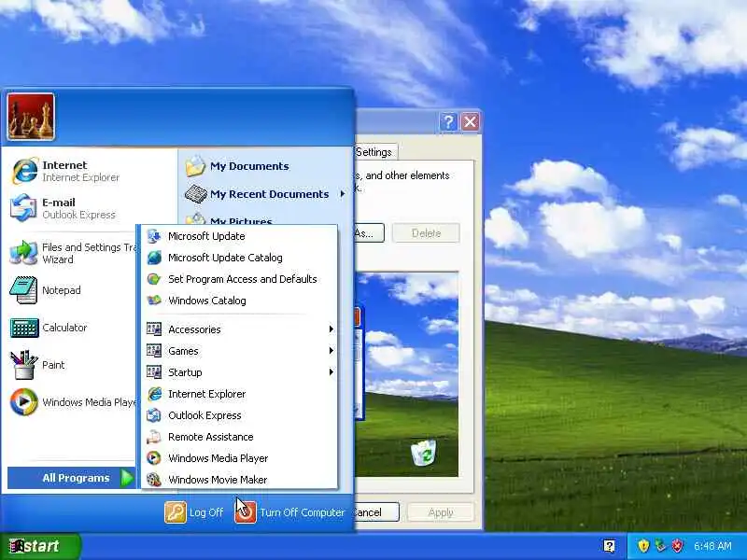Click the network connection tray icon

[660, 546]
